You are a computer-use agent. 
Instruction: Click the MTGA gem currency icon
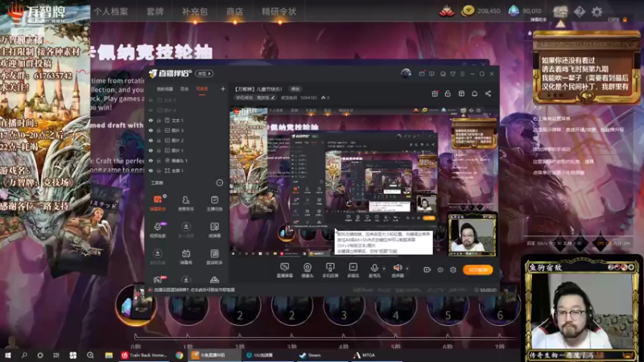point(514,11)
